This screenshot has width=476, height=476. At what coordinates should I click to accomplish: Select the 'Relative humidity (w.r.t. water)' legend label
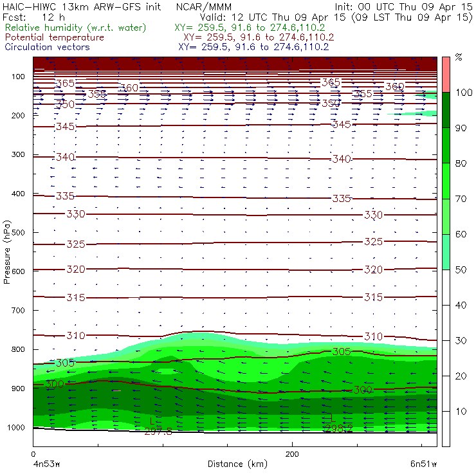click(x=76, y=28)
